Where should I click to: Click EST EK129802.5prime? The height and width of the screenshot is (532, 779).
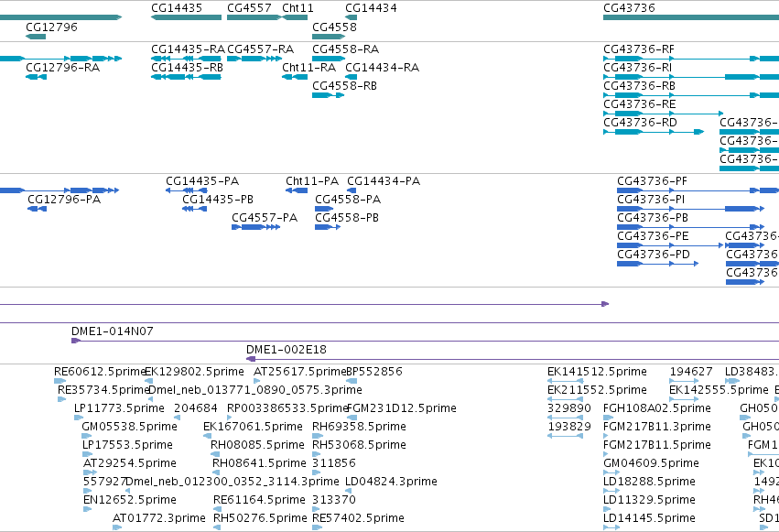195,372
